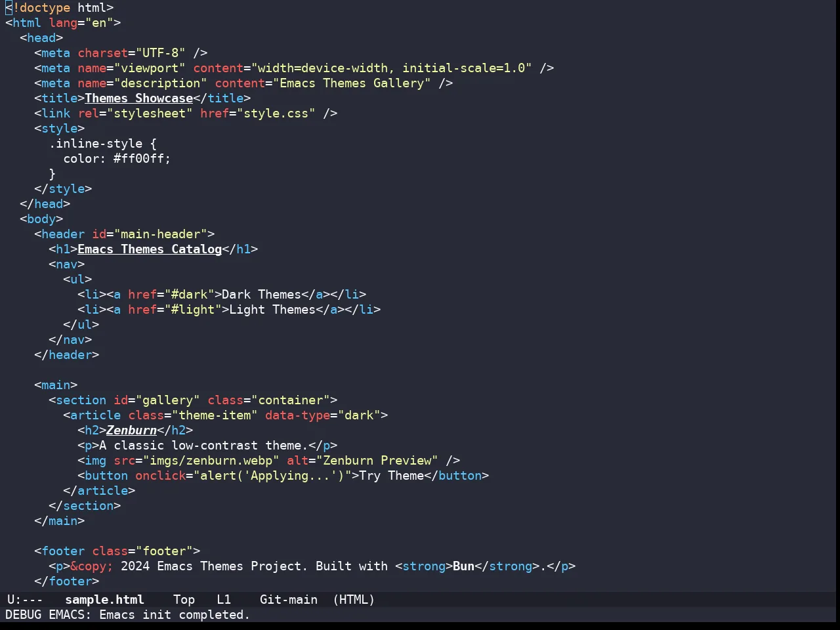Click the "#dark" href value
Viewport: 840px width, 630px height.
189,295
